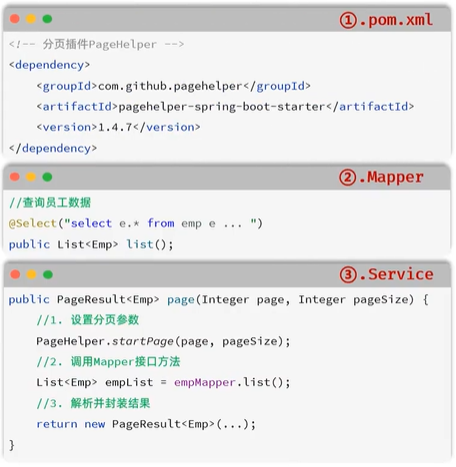Click the green maximize dot of Service window
This screenshot has height=467, width=456.
(x=48, y=274)
